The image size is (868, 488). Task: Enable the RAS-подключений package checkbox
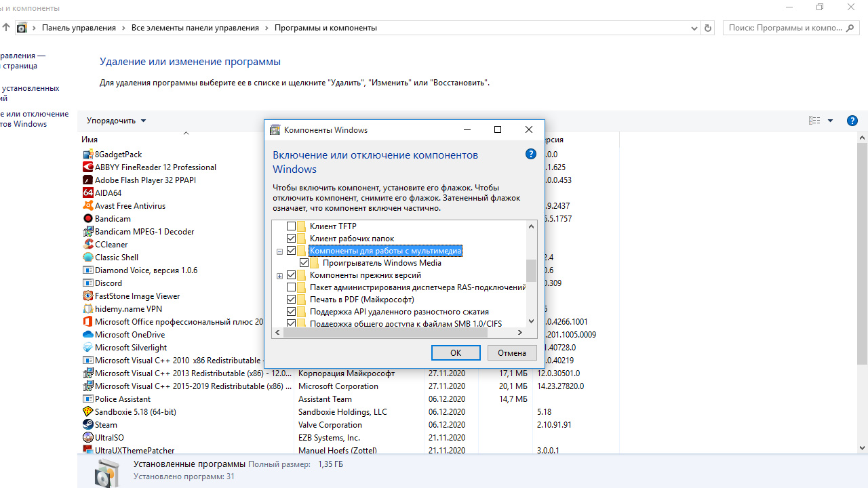point(292,287)
